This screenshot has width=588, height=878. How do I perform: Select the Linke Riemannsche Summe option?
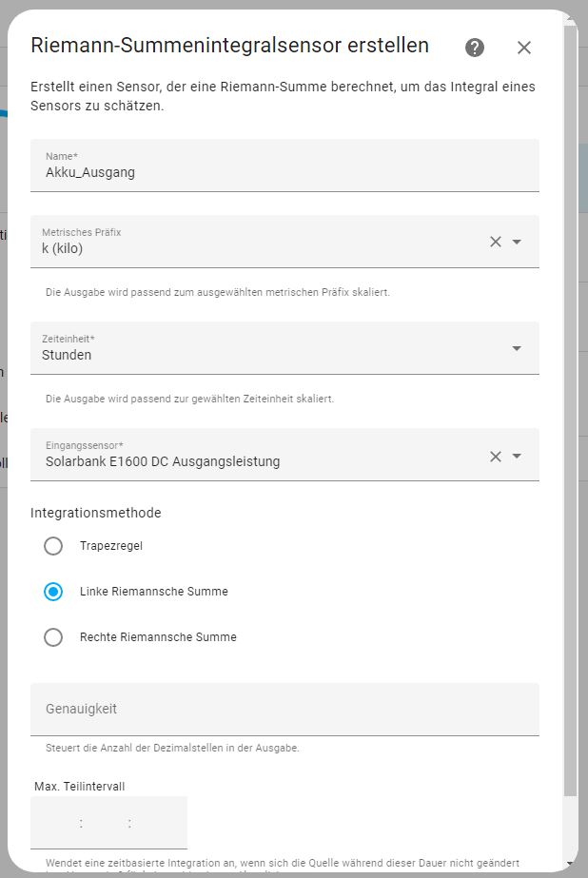(x=53, y=592)
